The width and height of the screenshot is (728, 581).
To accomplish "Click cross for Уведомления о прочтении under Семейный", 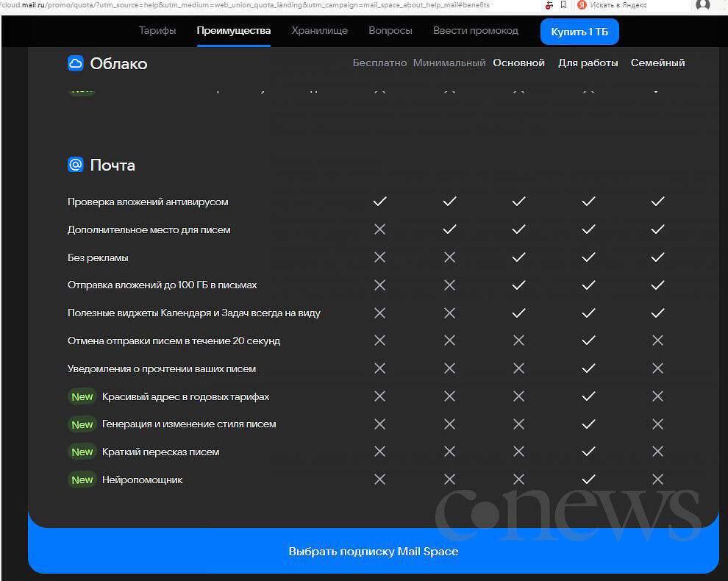I will [657, 368].
